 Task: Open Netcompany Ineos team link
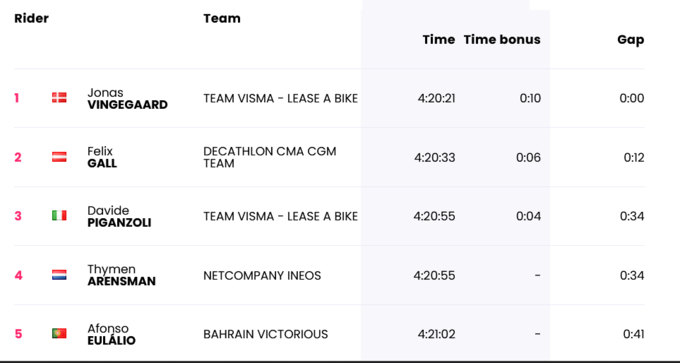pyautogui.click(x=262, y=275)
